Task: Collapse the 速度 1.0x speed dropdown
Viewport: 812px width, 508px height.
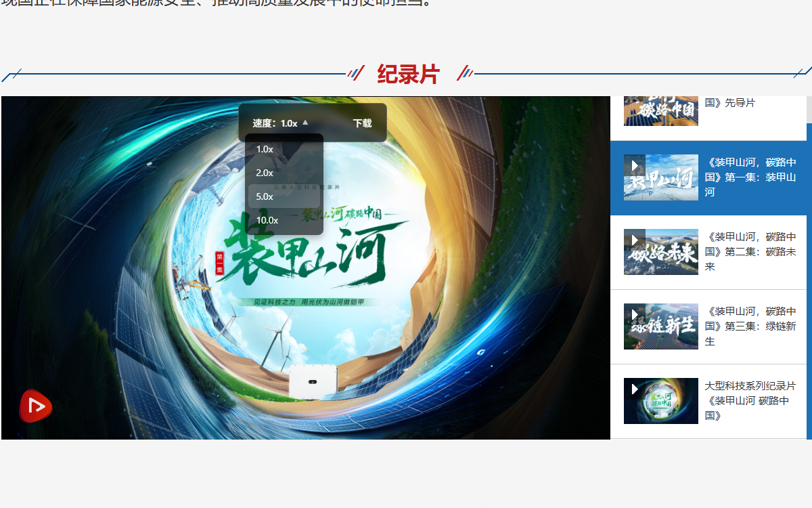Action: pos(280,123)
